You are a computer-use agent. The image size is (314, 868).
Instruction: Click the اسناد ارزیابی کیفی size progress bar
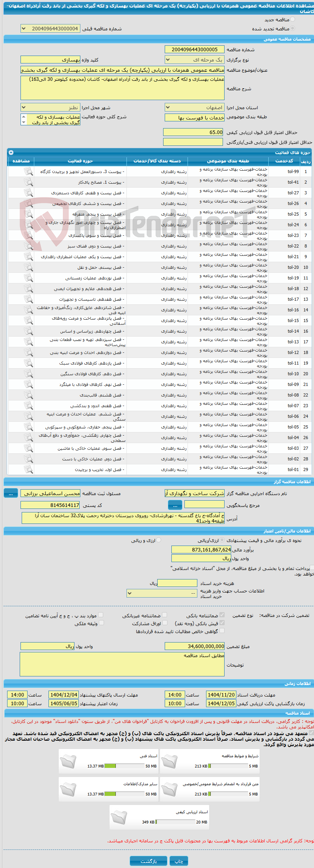(175, 822)
